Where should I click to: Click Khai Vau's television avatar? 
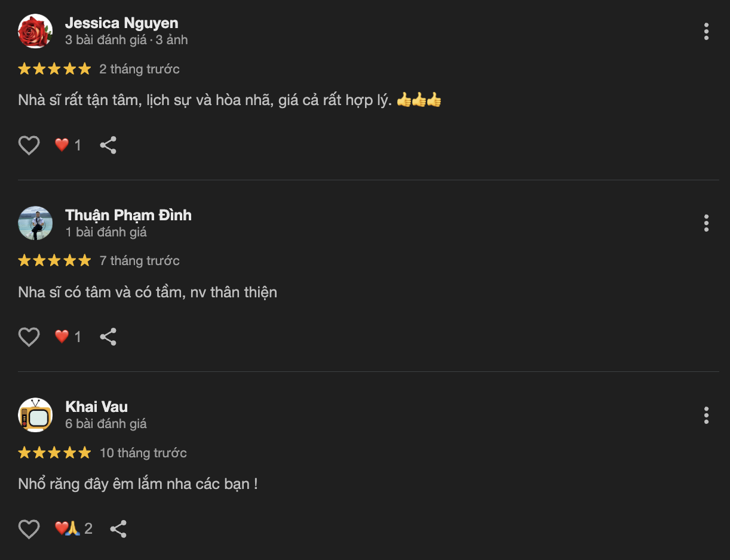point(35,415)
